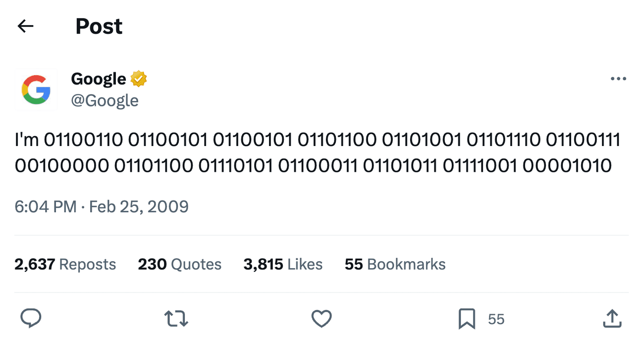The height and width of the screenshot is (341, 644).
Task: Select the Post header tab label
Action: click(99, 26)
